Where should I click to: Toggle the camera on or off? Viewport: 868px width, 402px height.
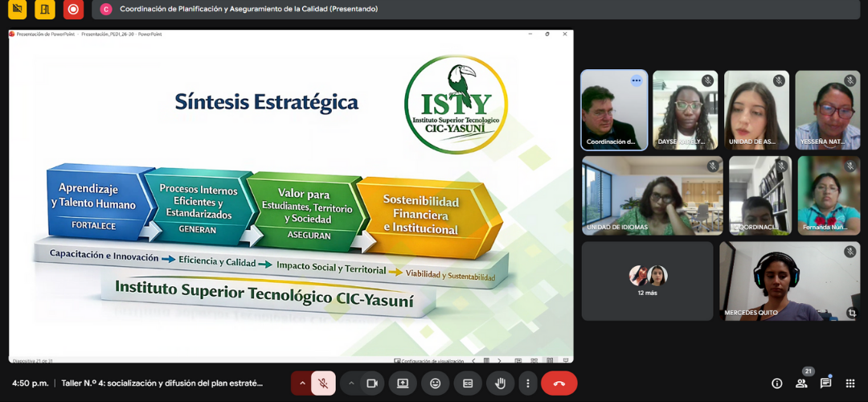coord(372,384)
